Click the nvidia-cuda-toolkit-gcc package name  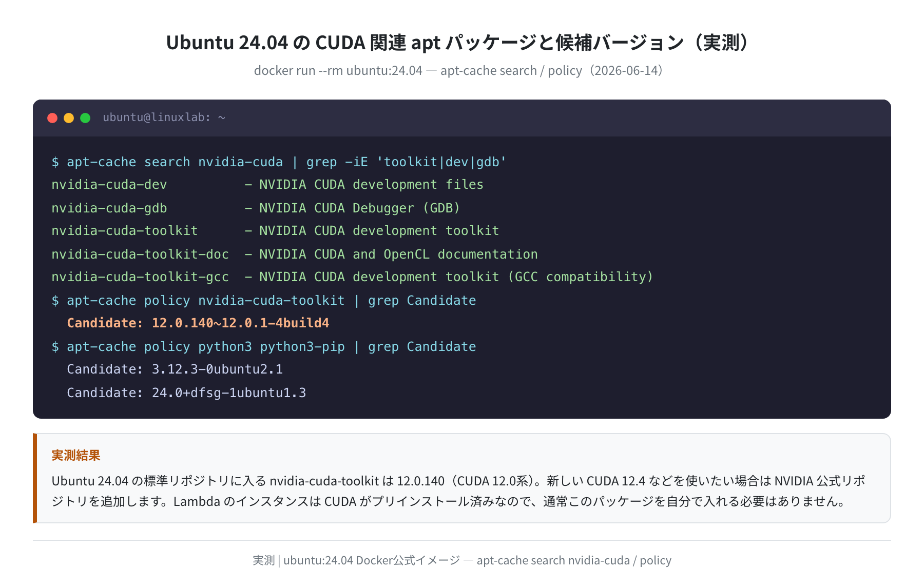[x=140, y=277]
